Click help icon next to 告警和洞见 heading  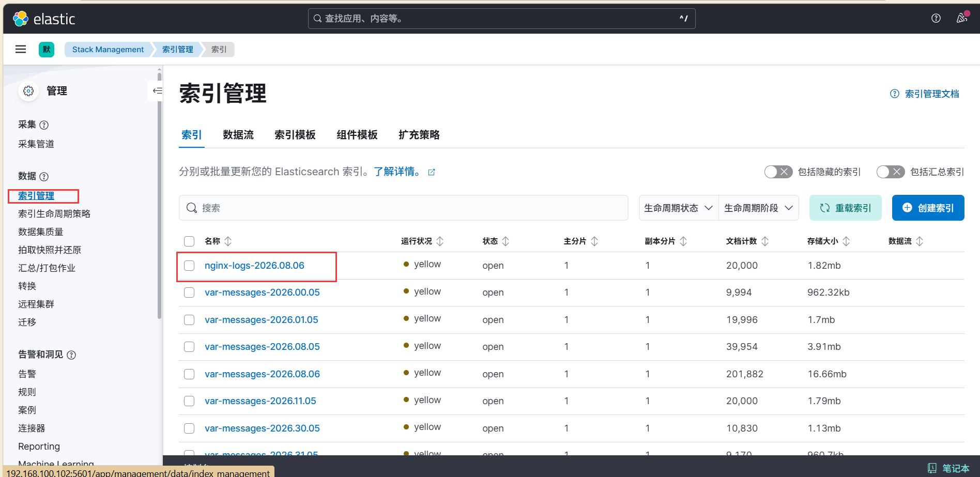point(72,355)
